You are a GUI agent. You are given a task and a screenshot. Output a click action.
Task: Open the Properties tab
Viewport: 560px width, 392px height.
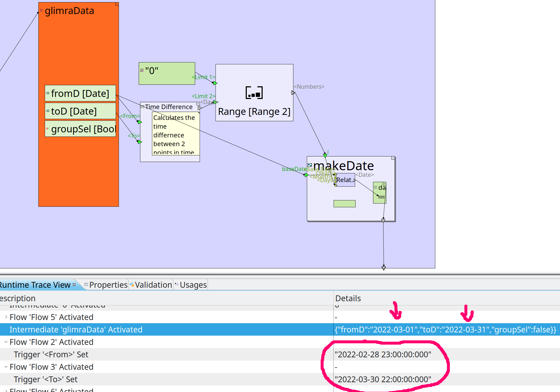(x=106, y=285)
